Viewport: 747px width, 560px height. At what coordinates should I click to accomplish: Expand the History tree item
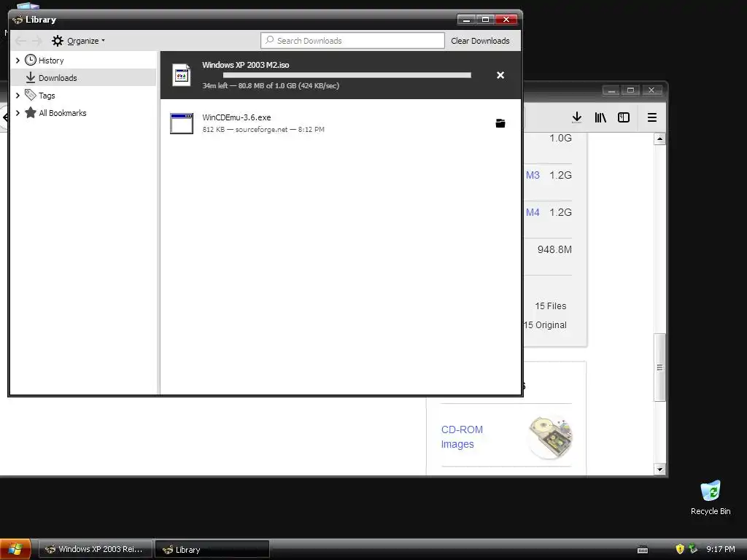coord(18,61)
